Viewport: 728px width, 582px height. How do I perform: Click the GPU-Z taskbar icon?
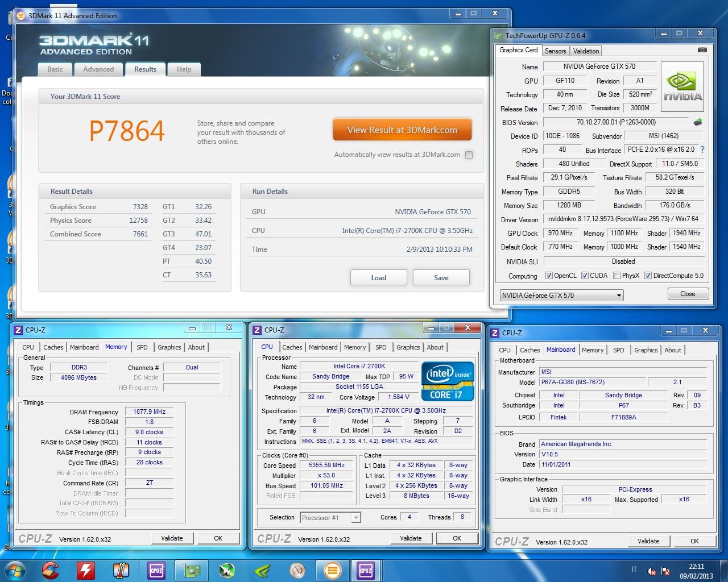click(x=191, y=569)
